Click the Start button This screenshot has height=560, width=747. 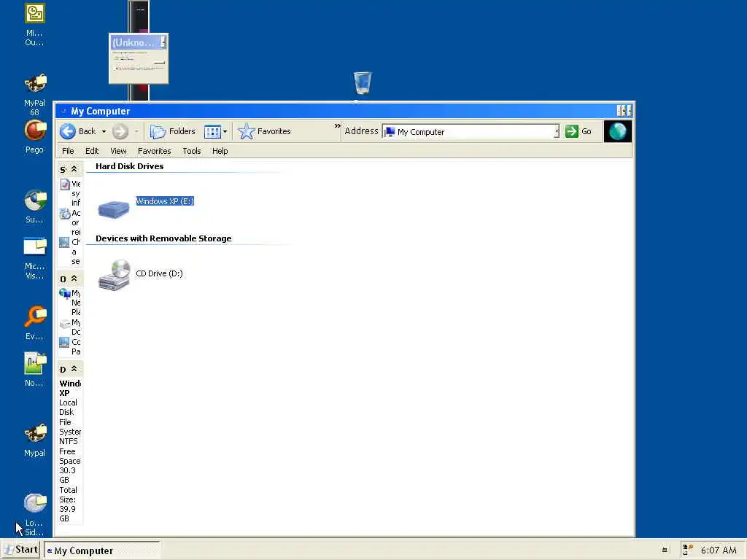tap(20, 550)
